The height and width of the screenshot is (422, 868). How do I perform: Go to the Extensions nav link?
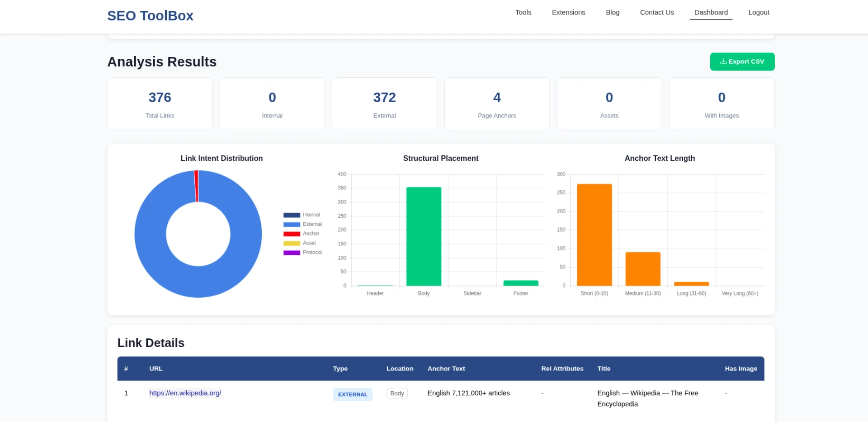point(568,13)
